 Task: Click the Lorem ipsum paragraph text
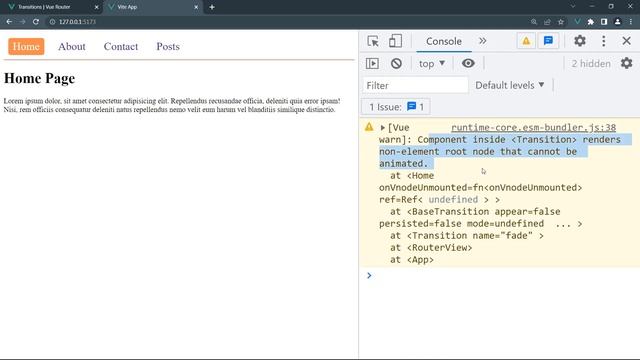point(172,105)
